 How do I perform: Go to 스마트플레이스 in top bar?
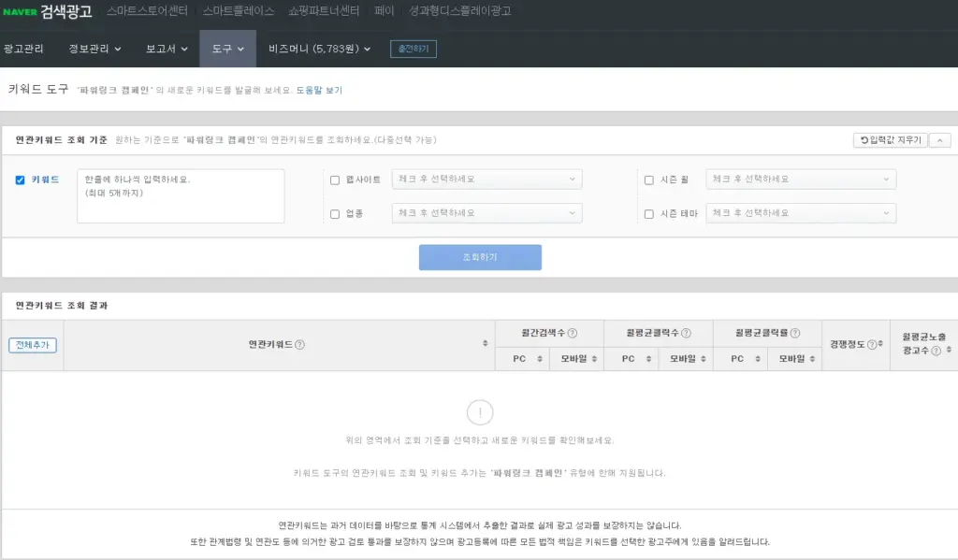tap(239, 11)
